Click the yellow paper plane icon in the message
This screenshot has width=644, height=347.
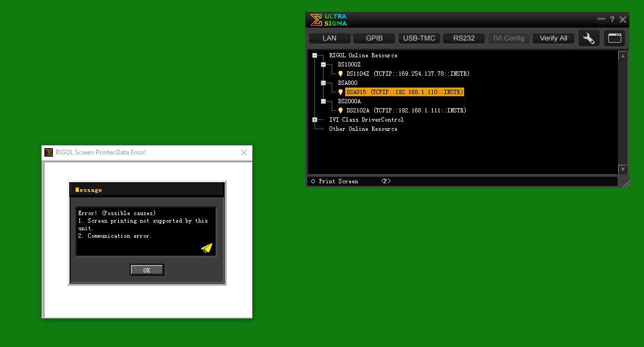[x=207, y=248]
